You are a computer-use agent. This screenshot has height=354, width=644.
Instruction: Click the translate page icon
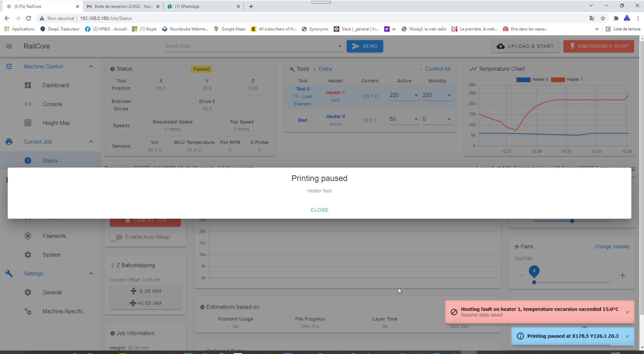(592, 18)
